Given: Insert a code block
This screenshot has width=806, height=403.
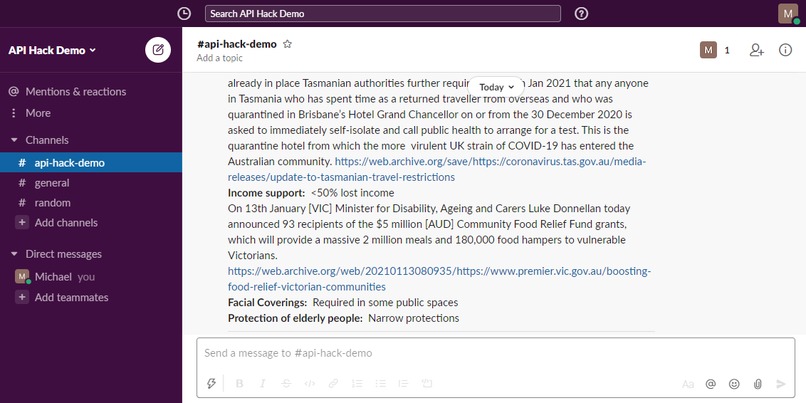Looking at the screenshot, I should pos(427,383).
